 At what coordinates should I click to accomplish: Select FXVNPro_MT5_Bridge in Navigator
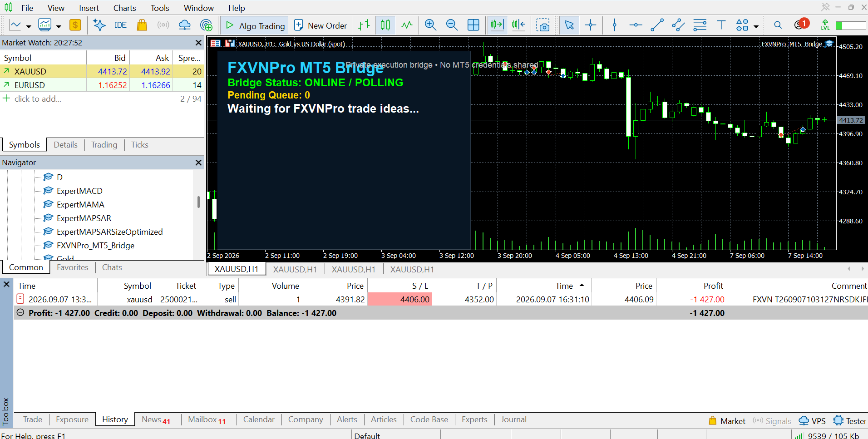pos(95,245)
